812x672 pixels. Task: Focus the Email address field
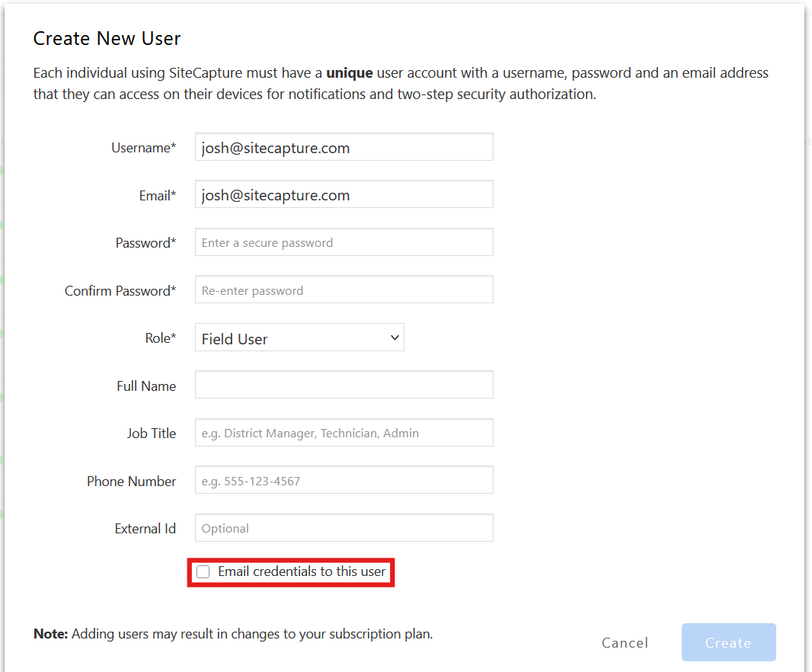(x=344, y=195)
